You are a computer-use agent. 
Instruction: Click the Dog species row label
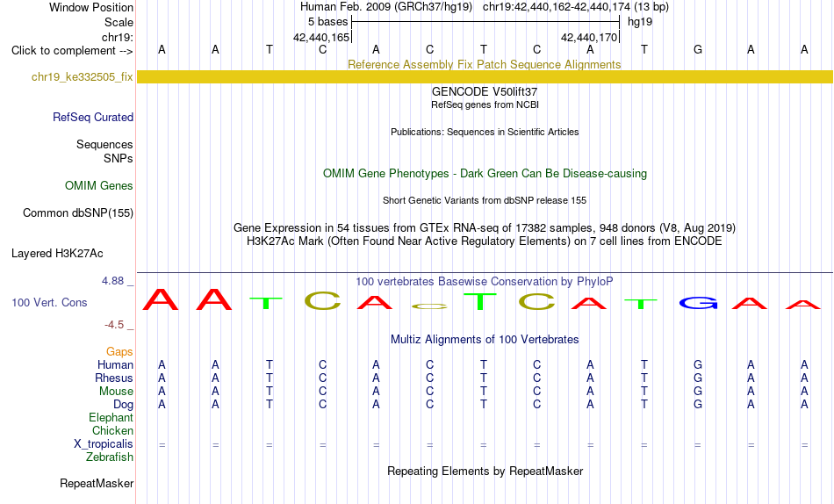click(x=123, y=405)
